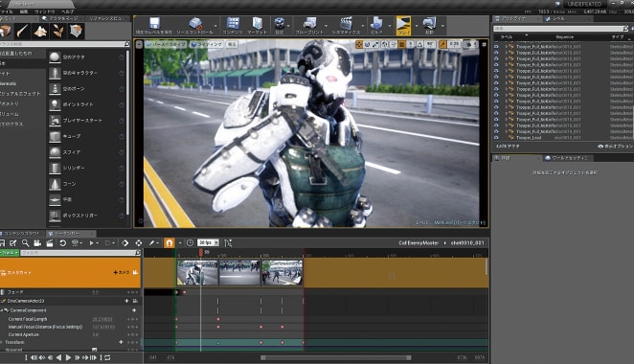Viewport: 634px width, 364px height.
Task: Toggle Sequencer loop playback
Action: [x=107, y=357]
